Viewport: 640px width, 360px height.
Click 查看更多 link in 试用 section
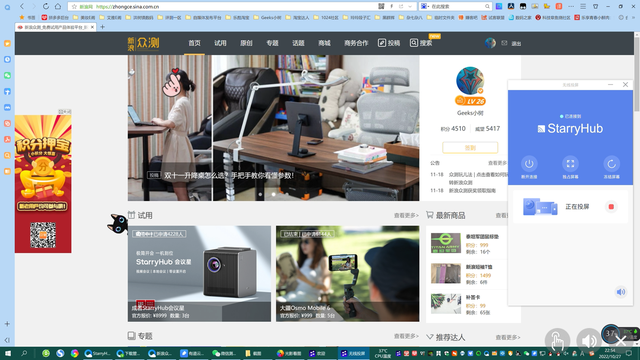(x=406, y=215)
